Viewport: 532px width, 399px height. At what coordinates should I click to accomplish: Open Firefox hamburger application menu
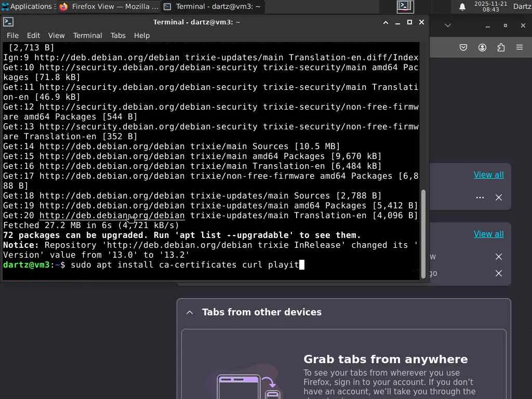coord(520,47)
